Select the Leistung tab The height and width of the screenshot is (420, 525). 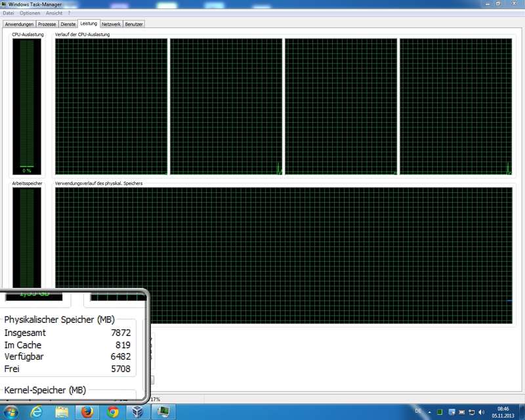click(x=89, y=24)
